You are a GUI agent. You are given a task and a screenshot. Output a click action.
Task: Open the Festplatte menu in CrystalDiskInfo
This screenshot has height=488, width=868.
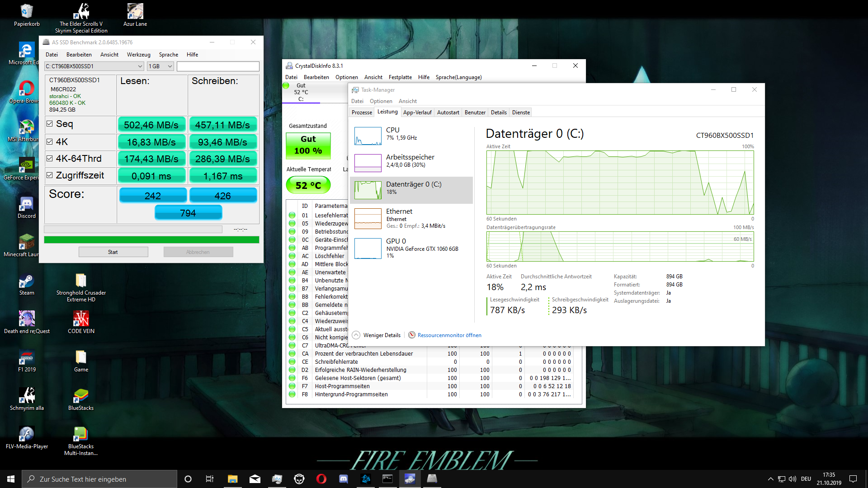pyautogui.click(x=400, y=77)
